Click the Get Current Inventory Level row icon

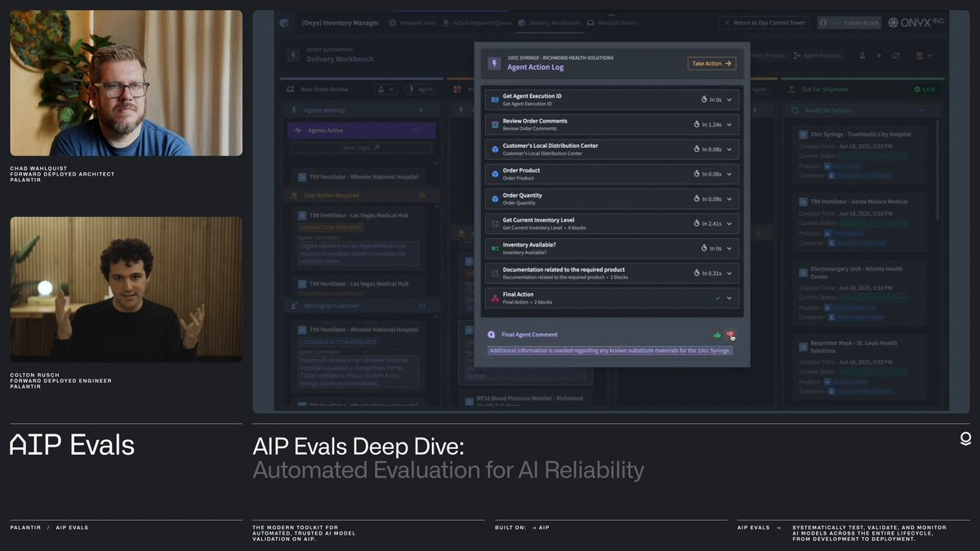[x=494, y=224]
